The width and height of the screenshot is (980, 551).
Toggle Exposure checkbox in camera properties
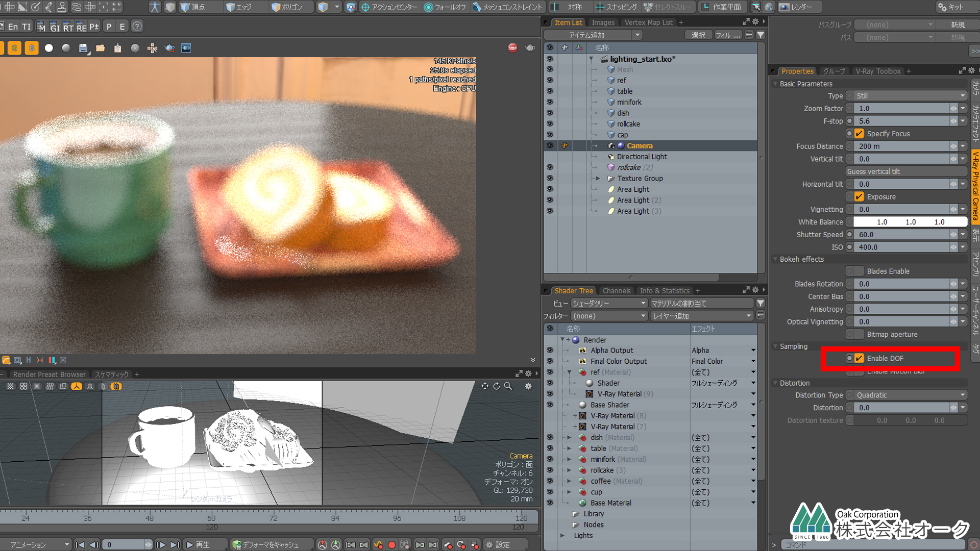[x=859, y=196]
